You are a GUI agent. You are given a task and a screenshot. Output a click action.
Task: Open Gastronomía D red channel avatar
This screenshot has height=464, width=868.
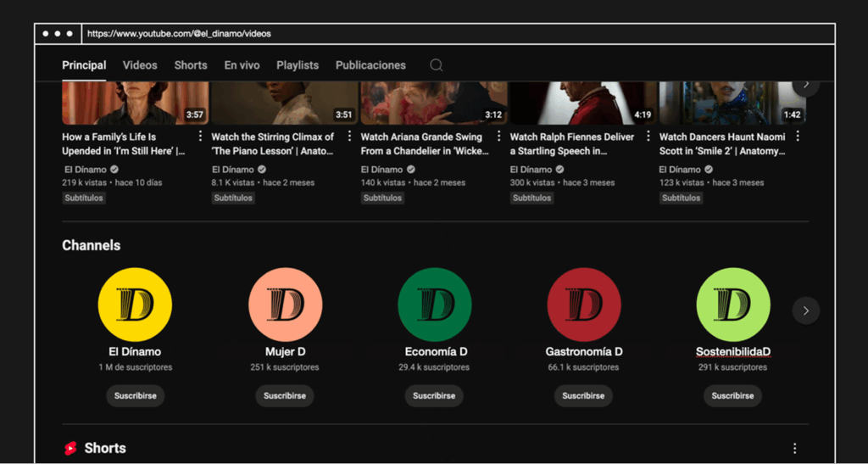(x=584, y=305)
